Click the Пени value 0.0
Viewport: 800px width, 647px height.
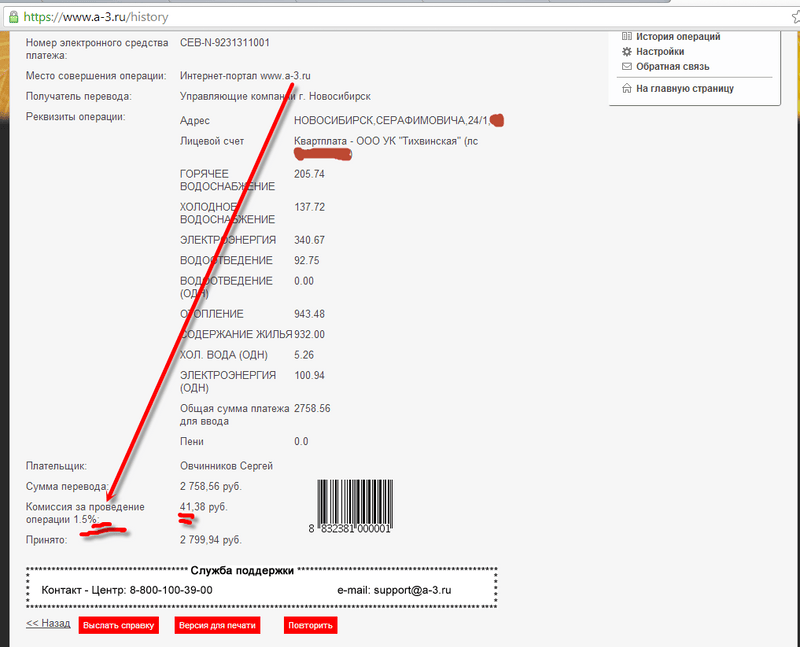[301, 441]
